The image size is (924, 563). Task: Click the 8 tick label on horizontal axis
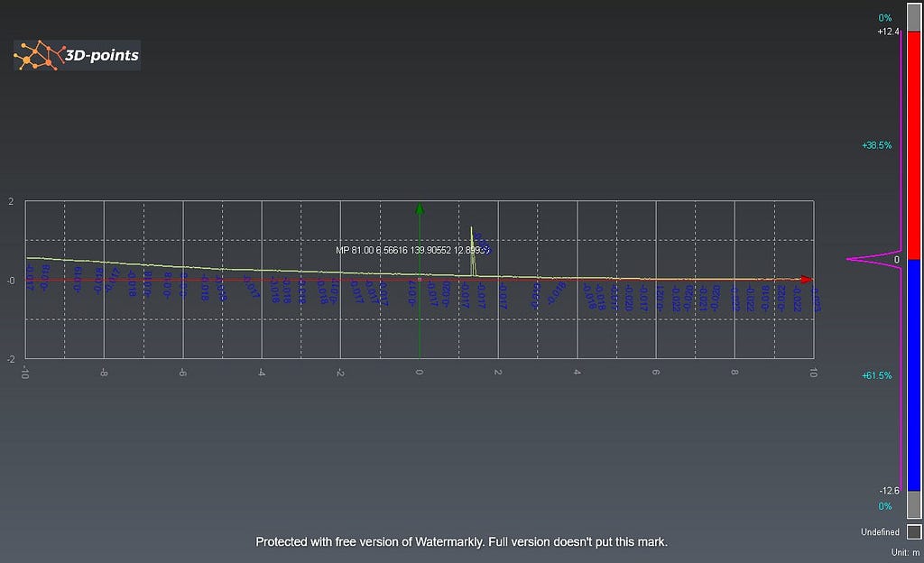[x=735, y=373]
